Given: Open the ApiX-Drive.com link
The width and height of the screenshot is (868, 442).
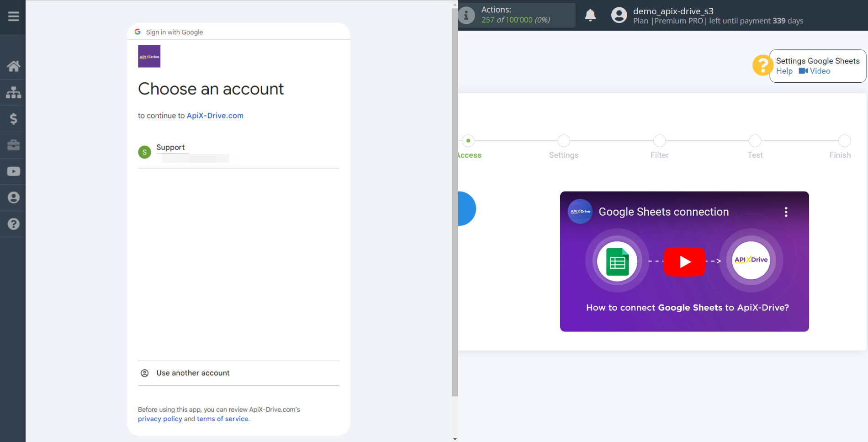Looking at the screenshot, I should (215, 116).
